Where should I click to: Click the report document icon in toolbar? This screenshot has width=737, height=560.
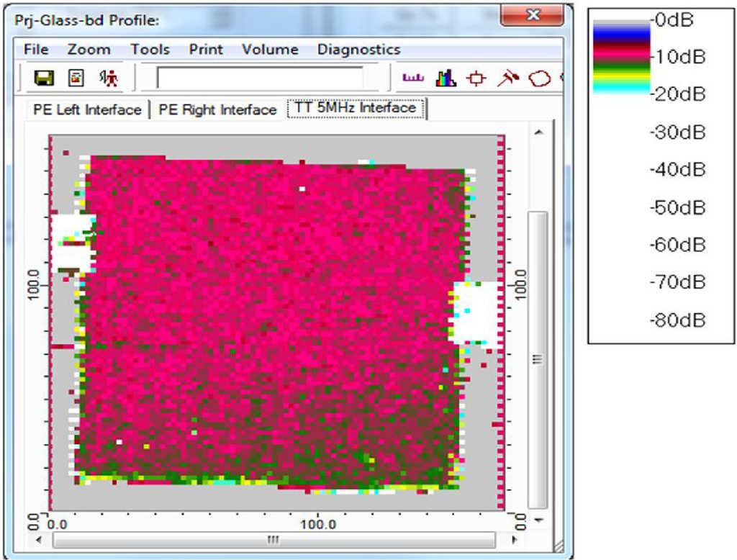click(x=75, y=78)
